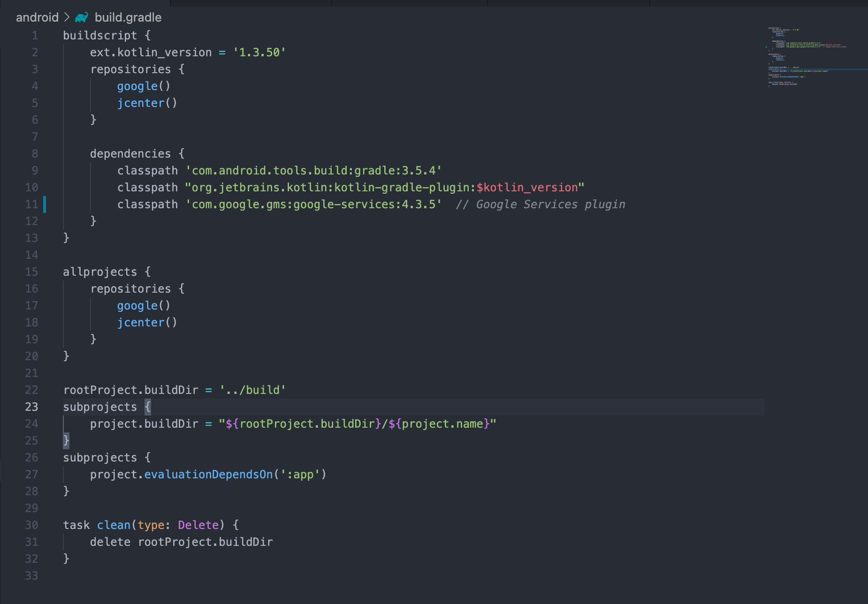Click the clean task name on line 30
Viewport: 868px width, 604px height.
click(114, 525)
